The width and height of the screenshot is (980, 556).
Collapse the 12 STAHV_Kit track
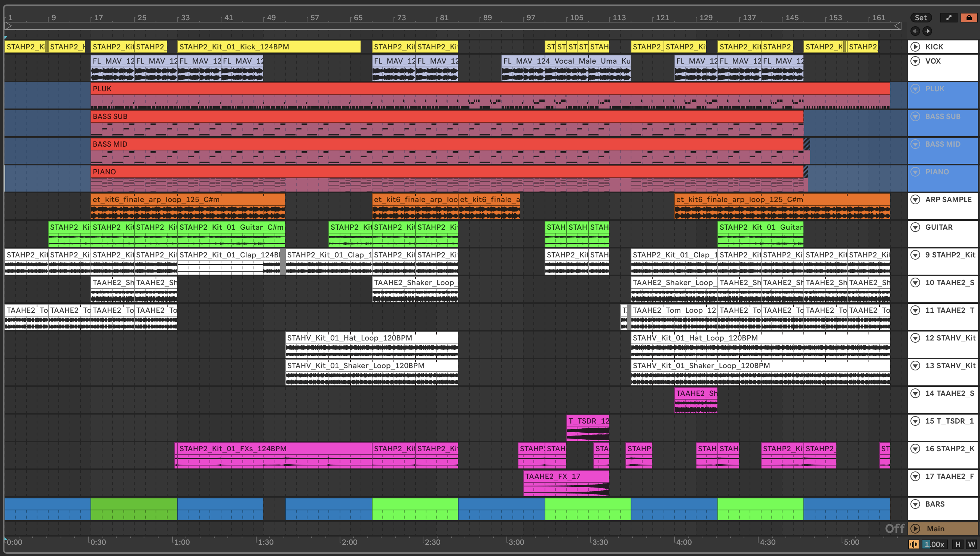pyautogui.click(x=916, y=338)
